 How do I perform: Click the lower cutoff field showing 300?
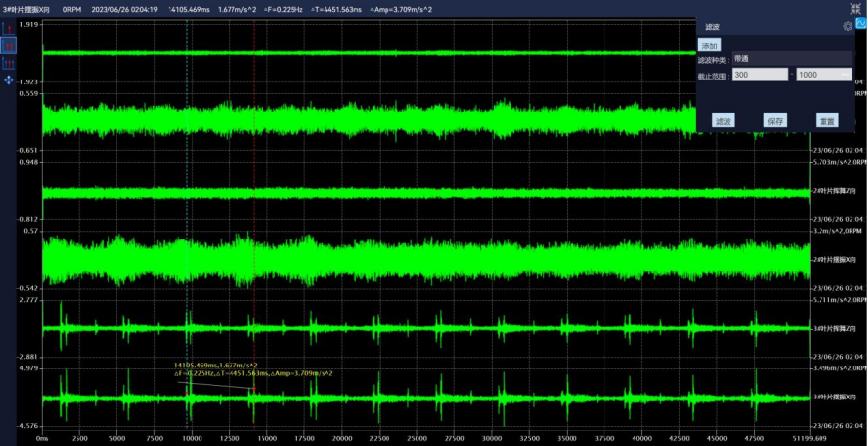click(x=759, y=75)
